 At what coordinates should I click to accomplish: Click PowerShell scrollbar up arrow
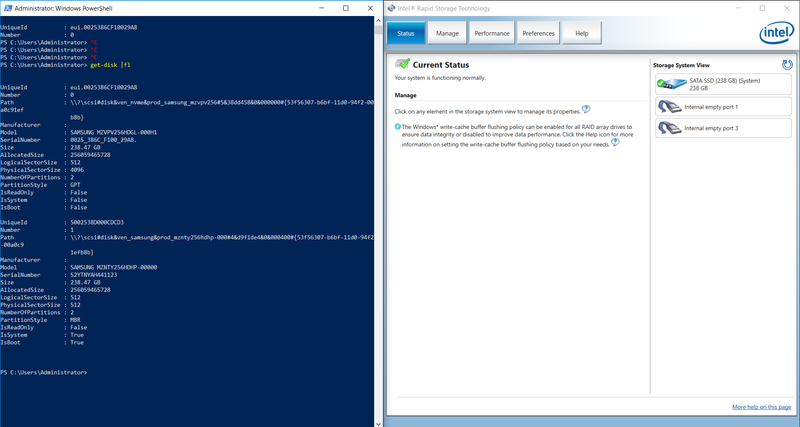pos(378,21)
